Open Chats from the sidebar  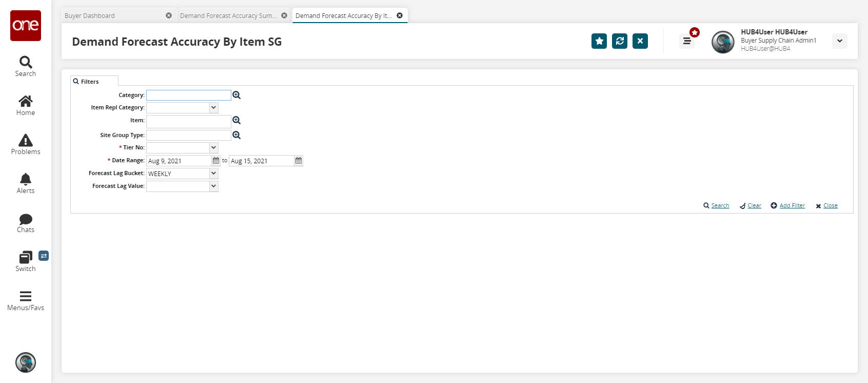pos(26,223)
